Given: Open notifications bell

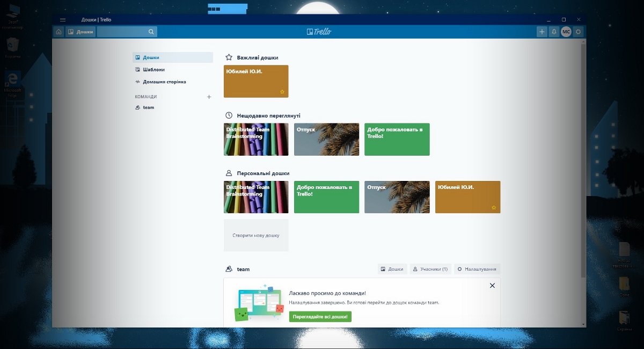Looking at the screenshot, I should [554, 32].
